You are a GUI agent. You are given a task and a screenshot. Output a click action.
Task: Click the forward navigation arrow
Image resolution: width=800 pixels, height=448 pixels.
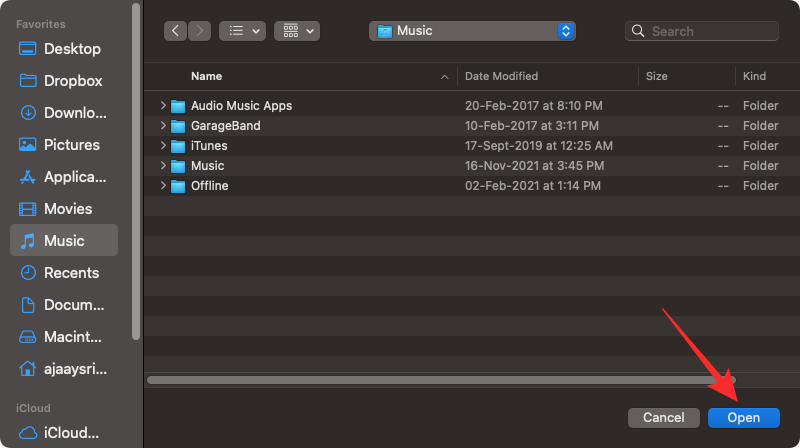198,31
